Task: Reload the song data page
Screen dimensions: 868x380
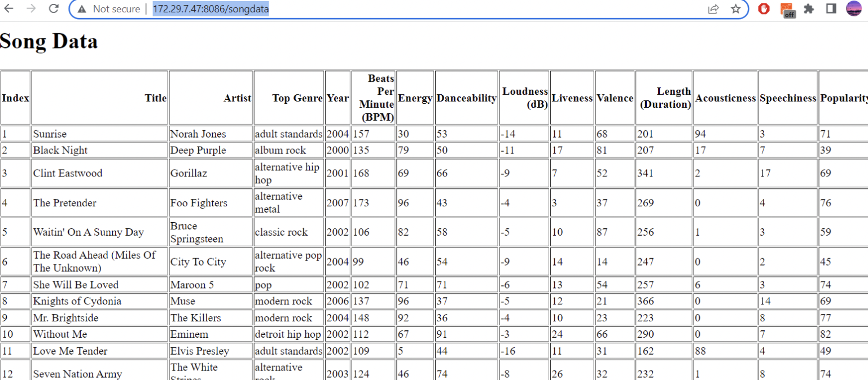Action: tap(54, 8)
